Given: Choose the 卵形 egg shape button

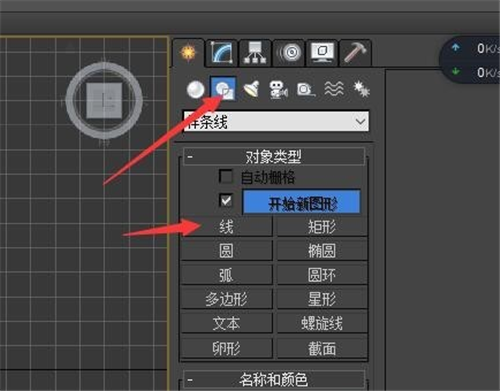Looking at the screenshot, I should (227, 349).
